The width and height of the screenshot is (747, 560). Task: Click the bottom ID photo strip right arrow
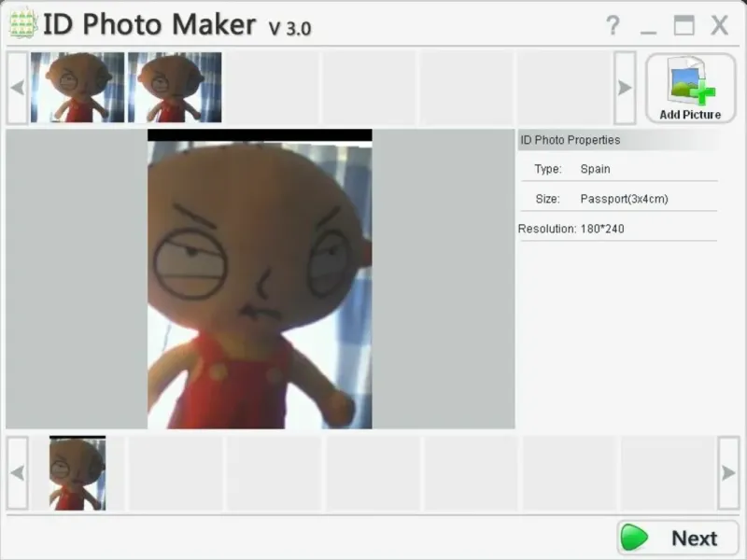pyautogui.click(x=728, y=473)
